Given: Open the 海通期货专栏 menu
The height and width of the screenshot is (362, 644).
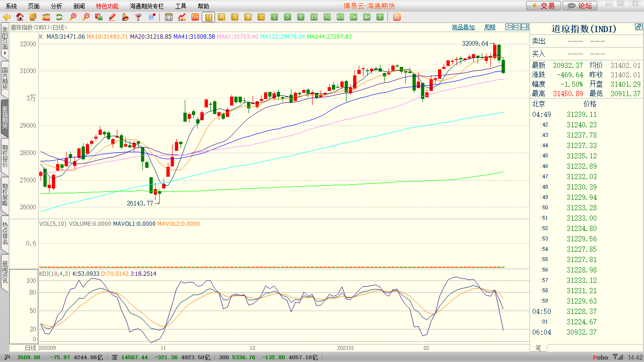Looking at the screenshot, I should pyautogui.click(x=147, y=6).
